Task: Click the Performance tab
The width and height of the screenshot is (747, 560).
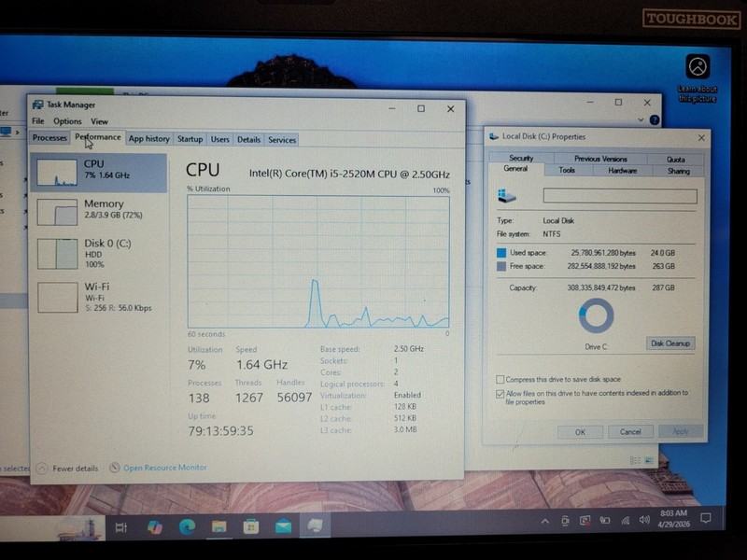Action: (x=98, y=137)
